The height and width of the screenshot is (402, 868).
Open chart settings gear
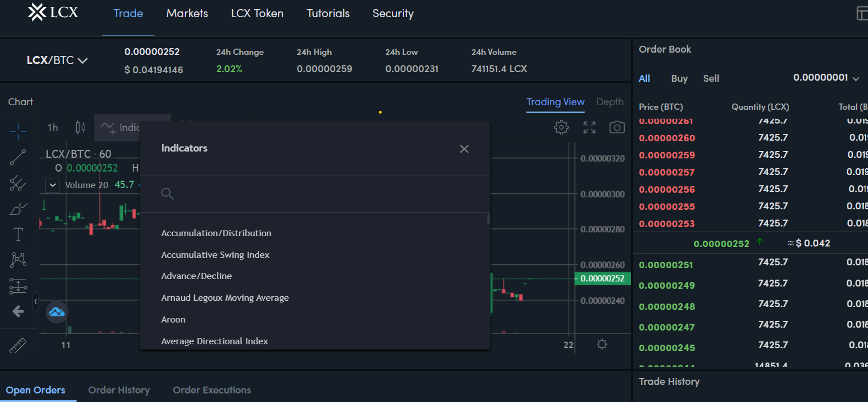click(x=561, y=128)
